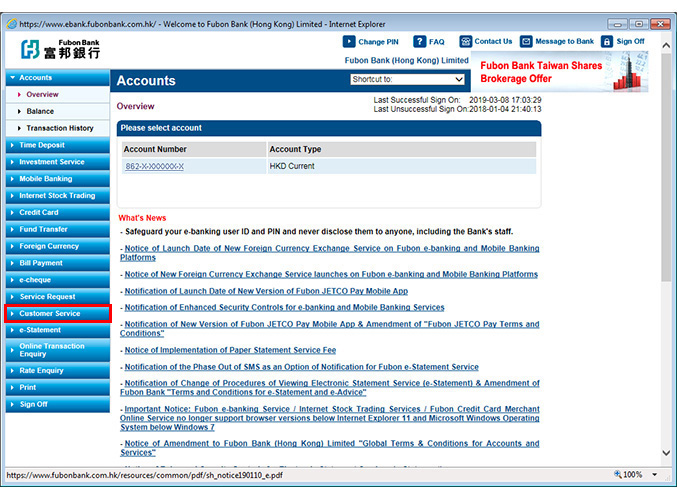Expand the Fund Transfer menu

pyautogui.click(x=57, y=229)
